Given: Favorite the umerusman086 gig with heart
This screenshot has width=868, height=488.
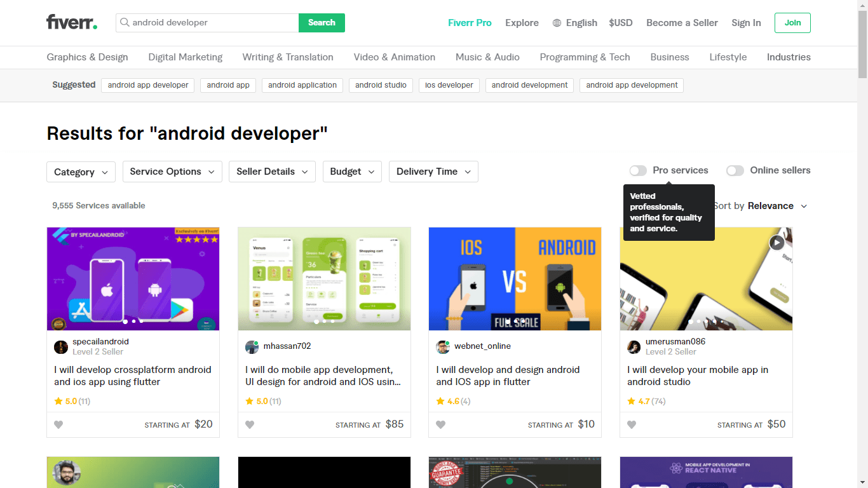Looking at the screenshot, I should point(632,424).
